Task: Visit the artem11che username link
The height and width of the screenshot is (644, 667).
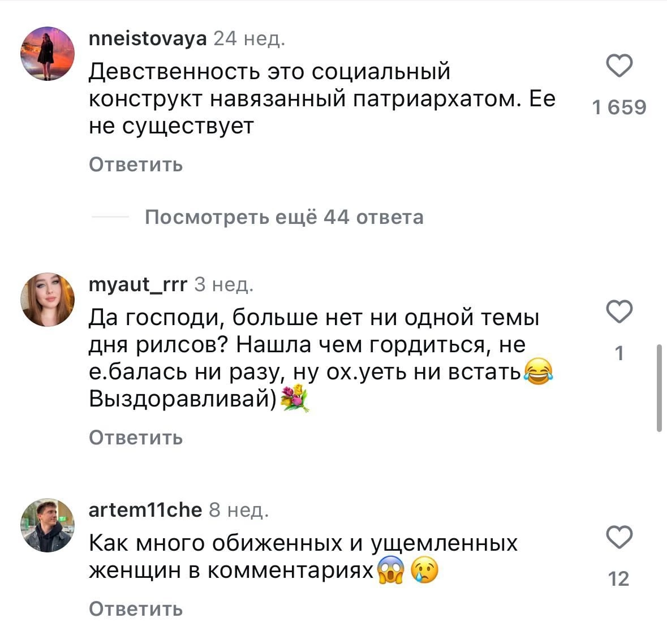Action: coord(145,510)
